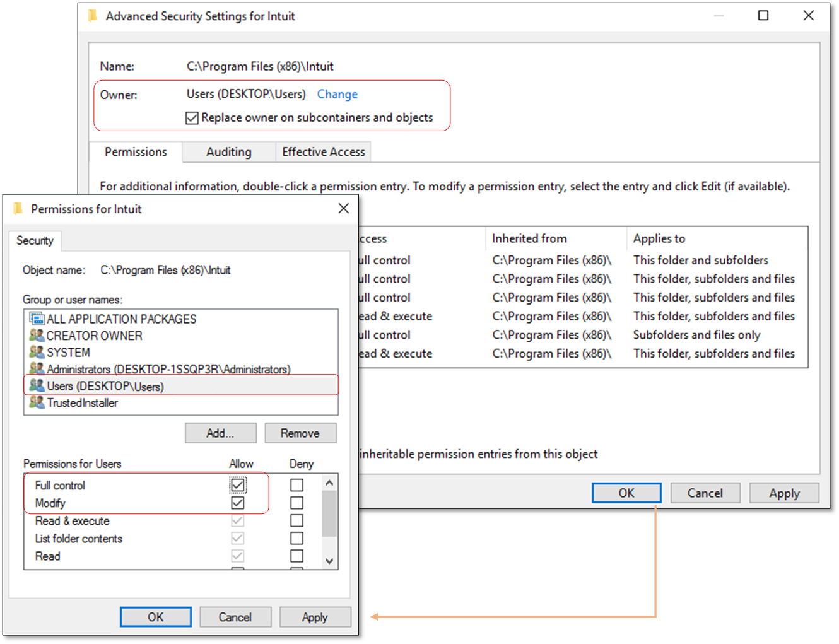The width and height of the screenshot is (839, 644).
Task: Check Deny box for List folder contents
Action: pos(296,538)
